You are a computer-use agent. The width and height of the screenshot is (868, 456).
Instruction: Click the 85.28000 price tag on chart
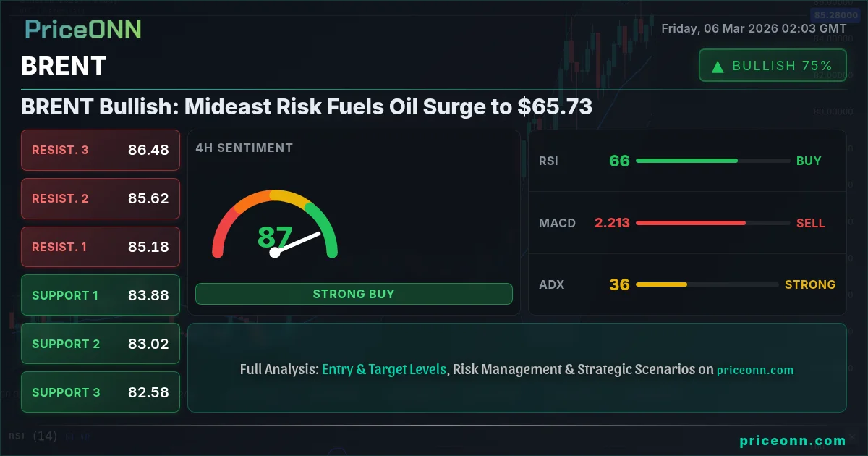(836, 14)
